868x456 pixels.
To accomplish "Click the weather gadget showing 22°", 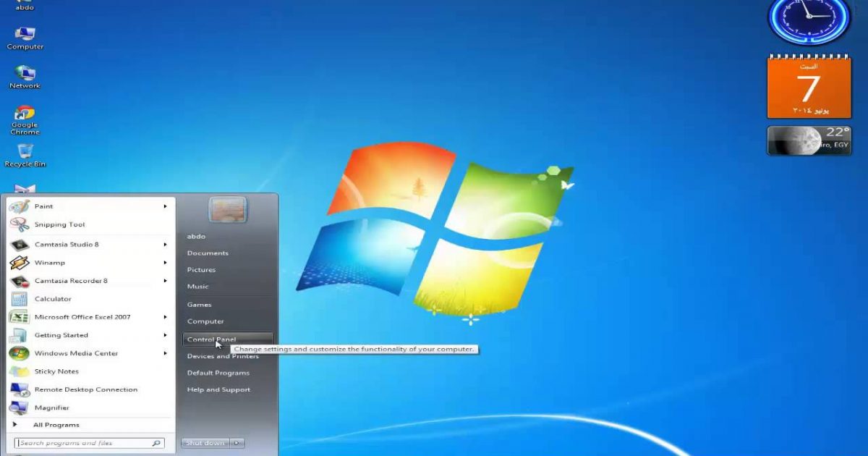I will pos(809,140).
